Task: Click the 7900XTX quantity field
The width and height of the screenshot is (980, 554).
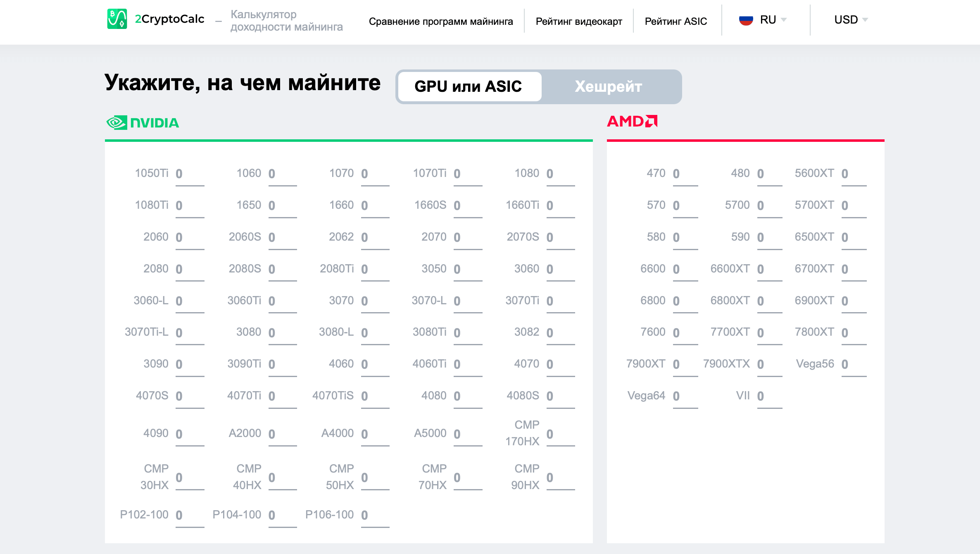Action: click(770, 365)
